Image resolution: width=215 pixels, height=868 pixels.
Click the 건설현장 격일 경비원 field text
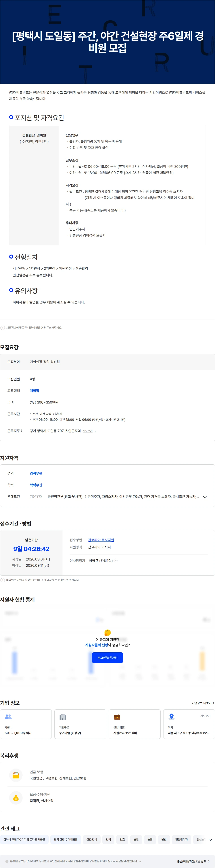(45, 362)
